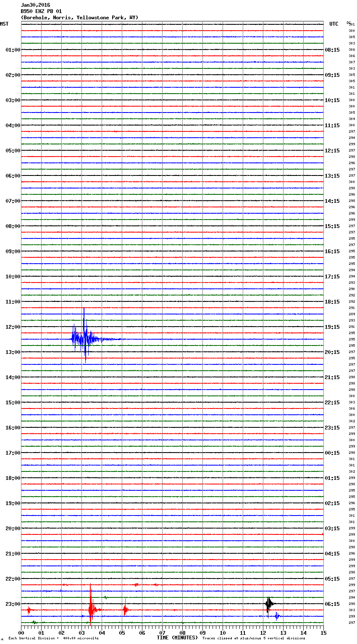The width and height of the screenshot is (357, 644).
Task: Select the 08:00 MST time label
Action: pyautogui.click(x=13, y=226)
